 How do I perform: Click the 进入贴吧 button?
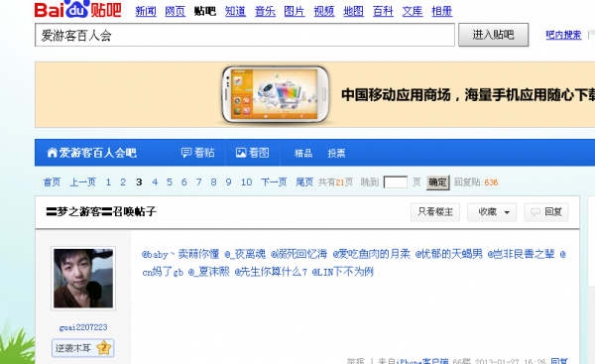[493, 35]
